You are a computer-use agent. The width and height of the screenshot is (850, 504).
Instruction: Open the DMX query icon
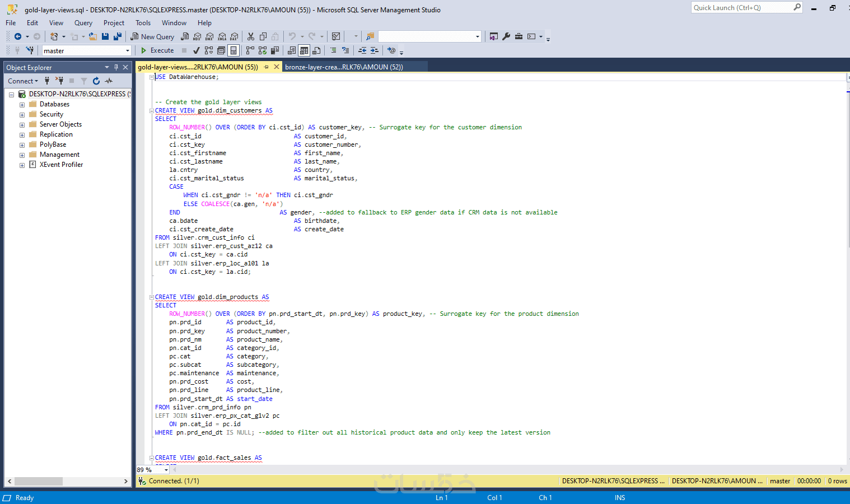coord(209,36)
